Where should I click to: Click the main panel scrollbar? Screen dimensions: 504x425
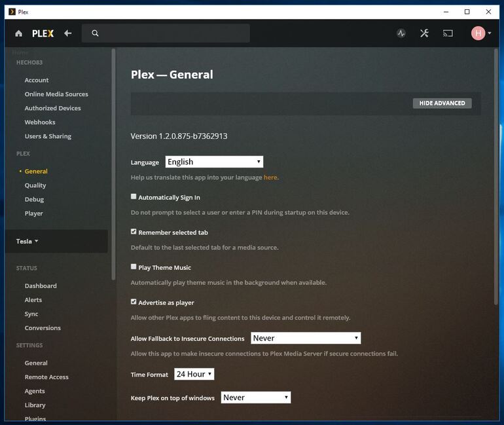(496, 177)
